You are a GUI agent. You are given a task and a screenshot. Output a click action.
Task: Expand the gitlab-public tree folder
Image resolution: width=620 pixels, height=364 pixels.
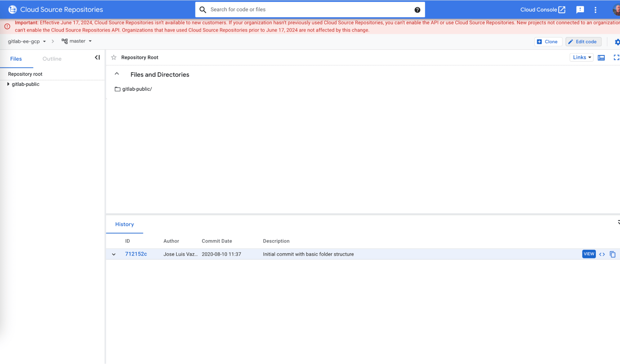(x=8, y=84)
